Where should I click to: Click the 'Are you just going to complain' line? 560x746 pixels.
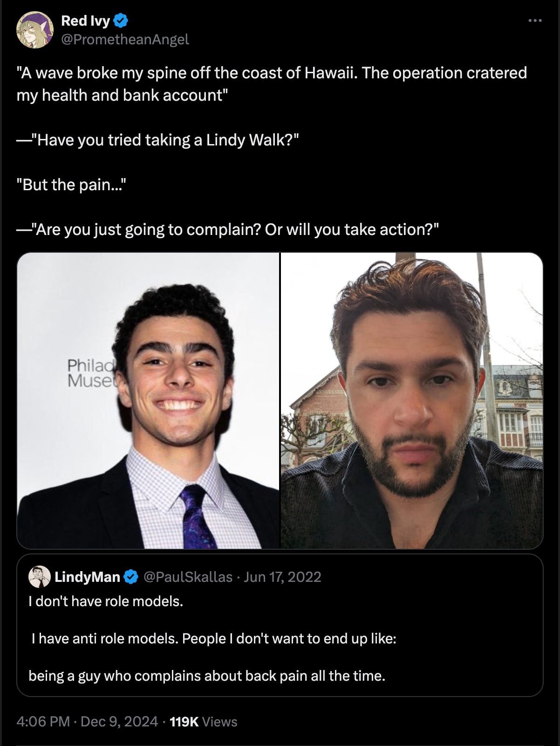(x=228, y=229)
